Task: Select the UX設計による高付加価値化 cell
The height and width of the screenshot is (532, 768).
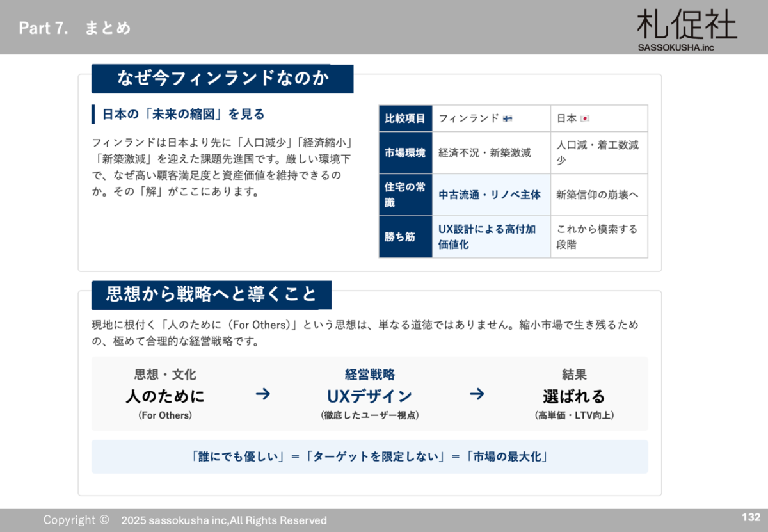Action: point(490,237)
